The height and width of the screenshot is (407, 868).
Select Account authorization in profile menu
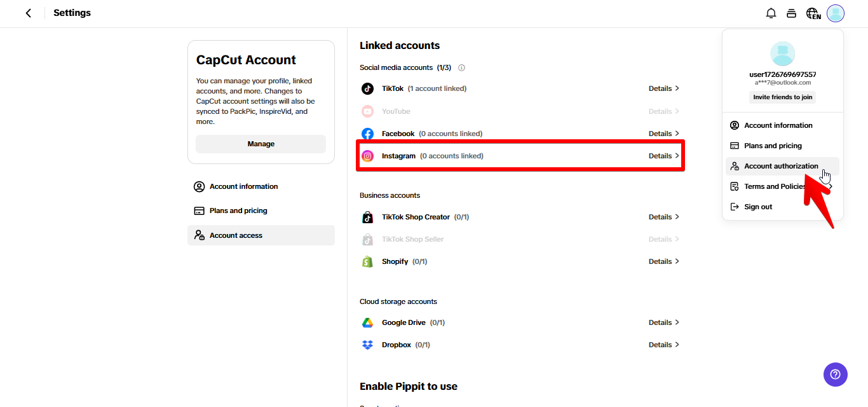point(781,166)
